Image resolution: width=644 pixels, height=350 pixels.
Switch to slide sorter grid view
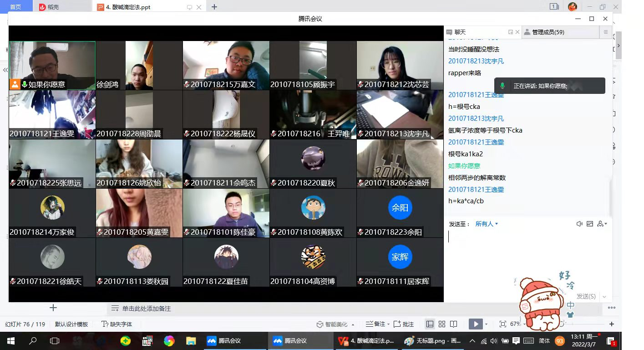click(x=441, y=324)
